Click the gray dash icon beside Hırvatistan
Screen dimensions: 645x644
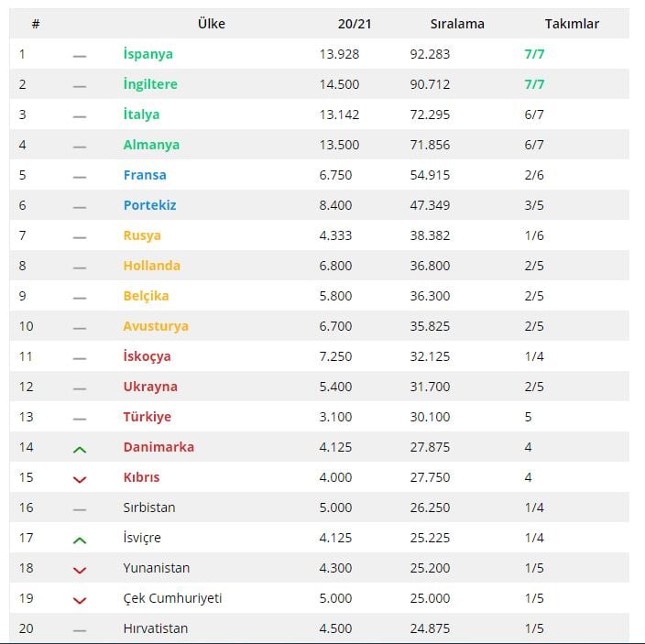click(x=80, y=630)
